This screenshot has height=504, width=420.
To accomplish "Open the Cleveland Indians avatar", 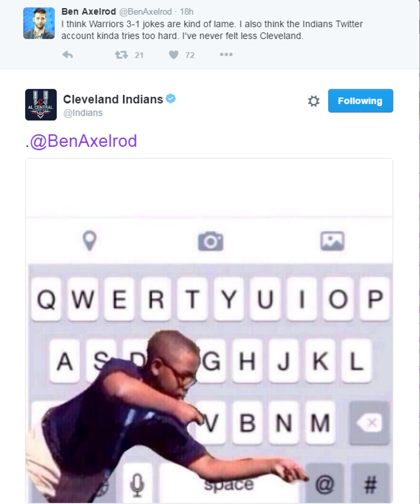I will (41, 105).
